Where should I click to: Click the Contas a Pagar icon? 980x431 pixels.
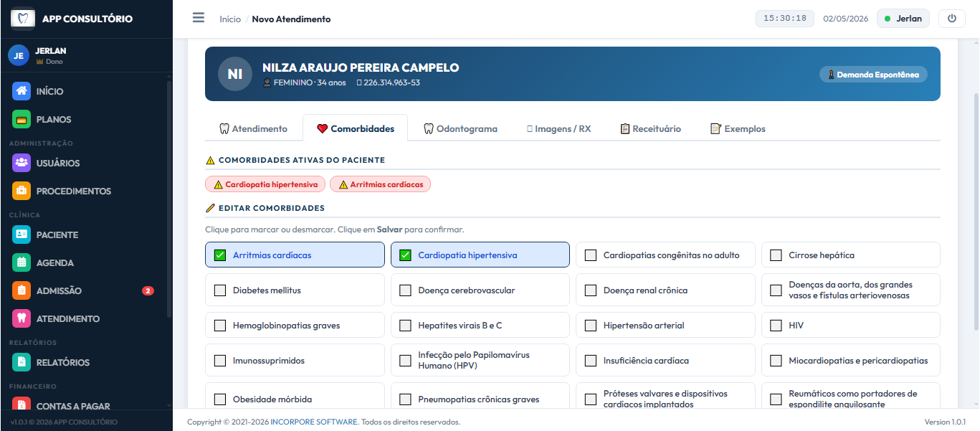click(22, 404)
